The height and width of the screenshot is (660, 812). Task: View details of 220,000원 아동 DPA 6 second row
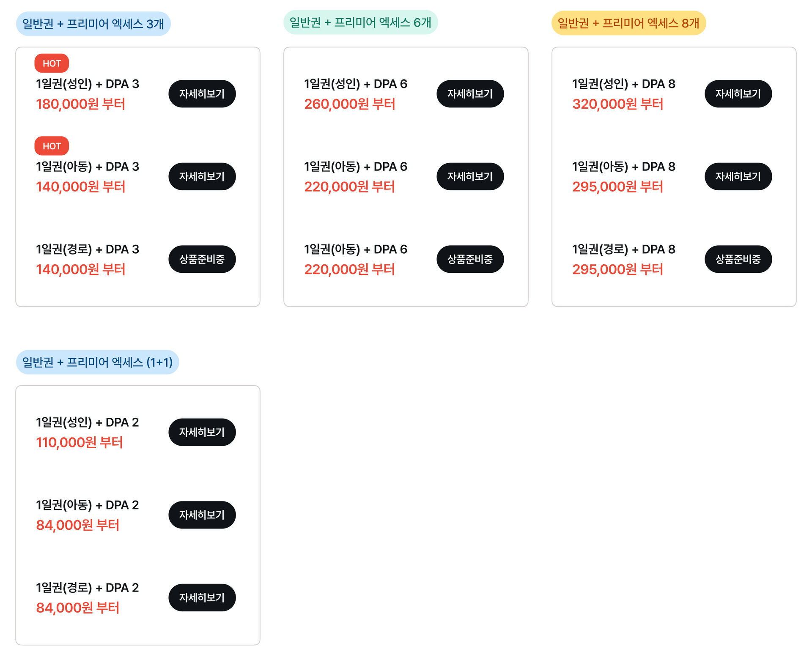pos(470,176)
